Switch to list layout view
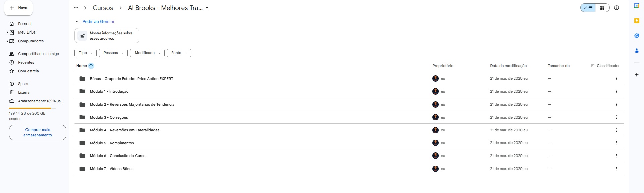Viewport: 644px width, 193px height. pyautogui.click(x=588, y=8)
